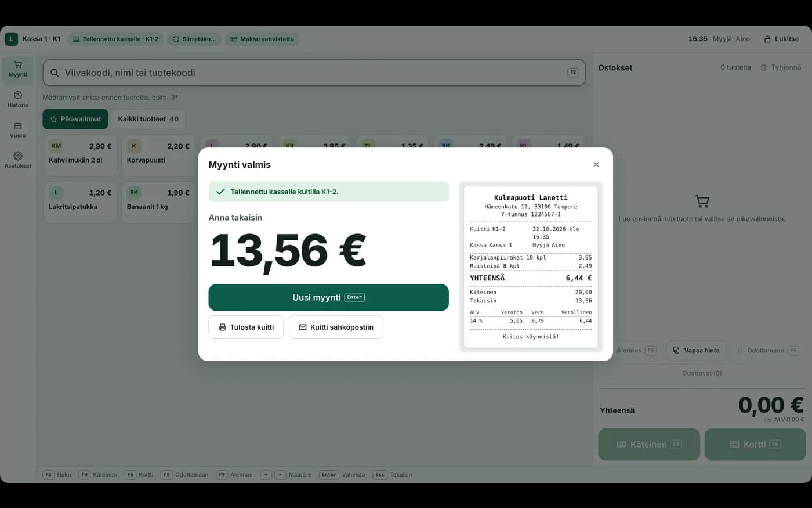Open the Myynti sidebar section
The image size is (812, 508).
click(17, 70)
